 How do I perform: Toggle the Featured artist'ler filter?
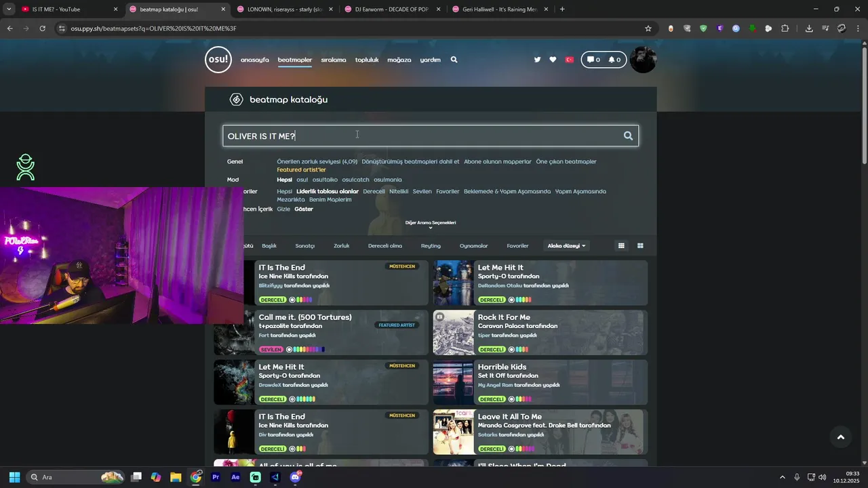(x=301, y=170)
